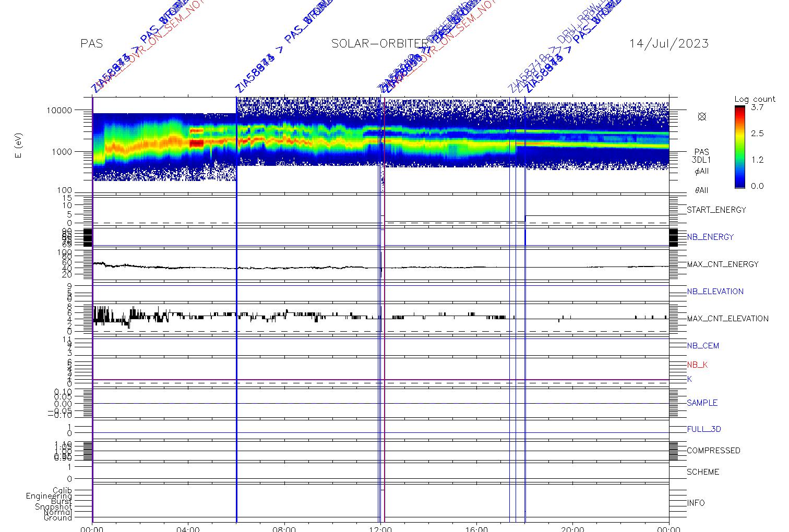Click the Engineering mode label
789x532 pixels.
click(49, 496)
